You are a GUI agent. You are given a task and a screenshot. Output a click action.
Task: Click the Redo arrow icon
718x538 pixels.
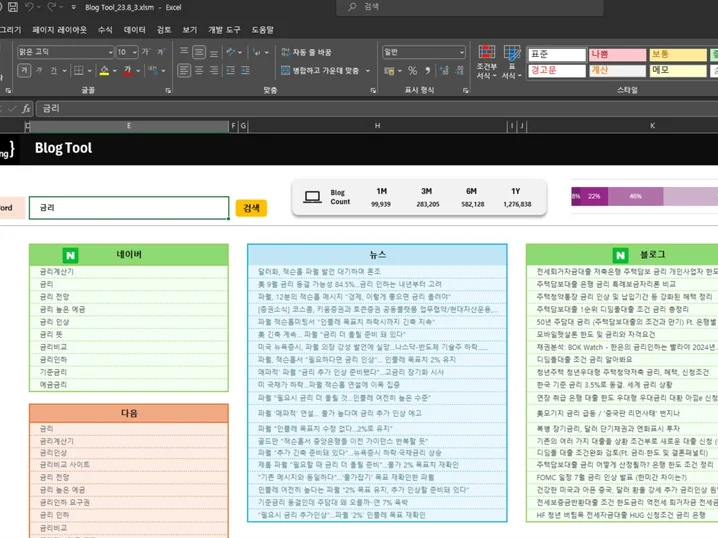coord(51,7)
